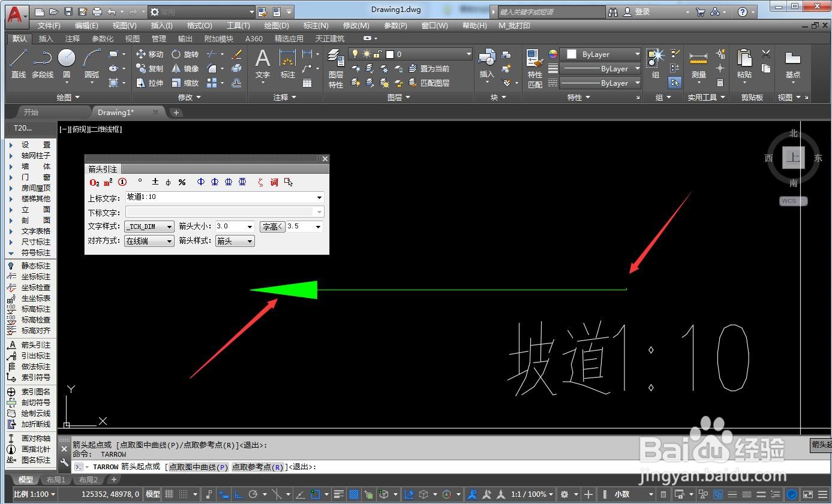Expand the 修改 panel flyout
832x504 pixels.
point(190,97)
